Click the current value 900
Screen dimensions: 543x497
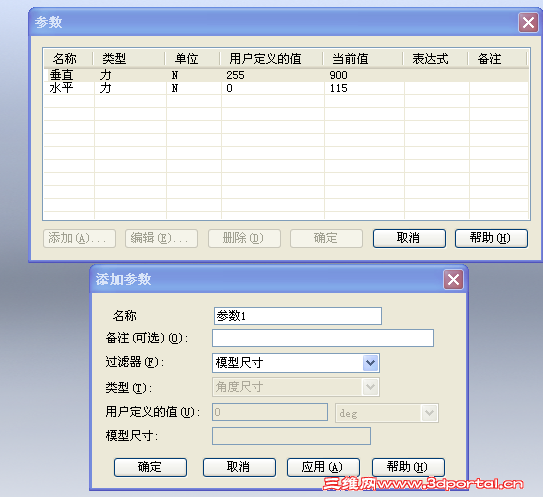pos(339,75)
